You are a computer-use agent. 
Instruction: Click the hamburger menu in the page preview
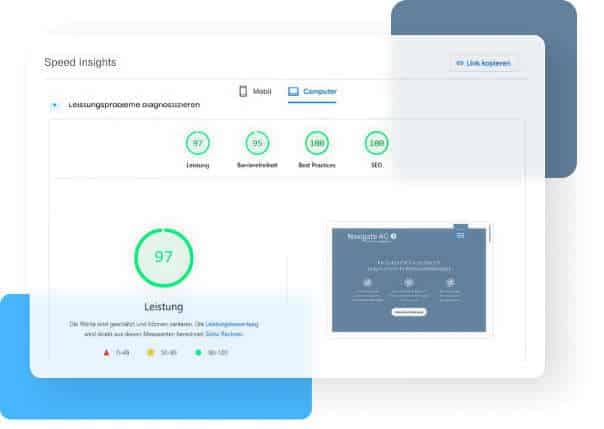460,235
